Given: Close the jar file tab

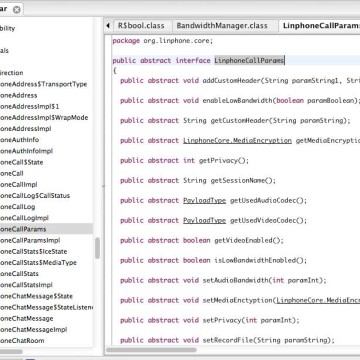Looking at the screenshot, I should point(16,9).
